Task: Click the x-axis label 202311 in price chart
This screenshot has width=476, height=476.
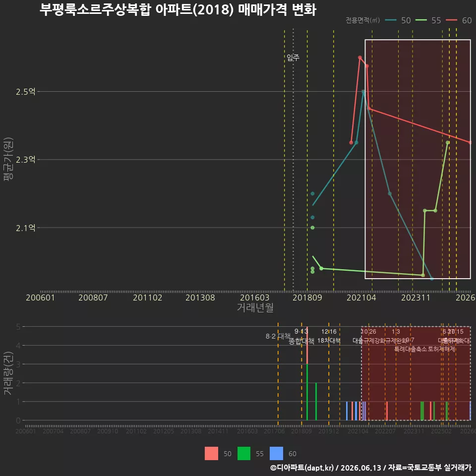Action: (x=416, y=297)
